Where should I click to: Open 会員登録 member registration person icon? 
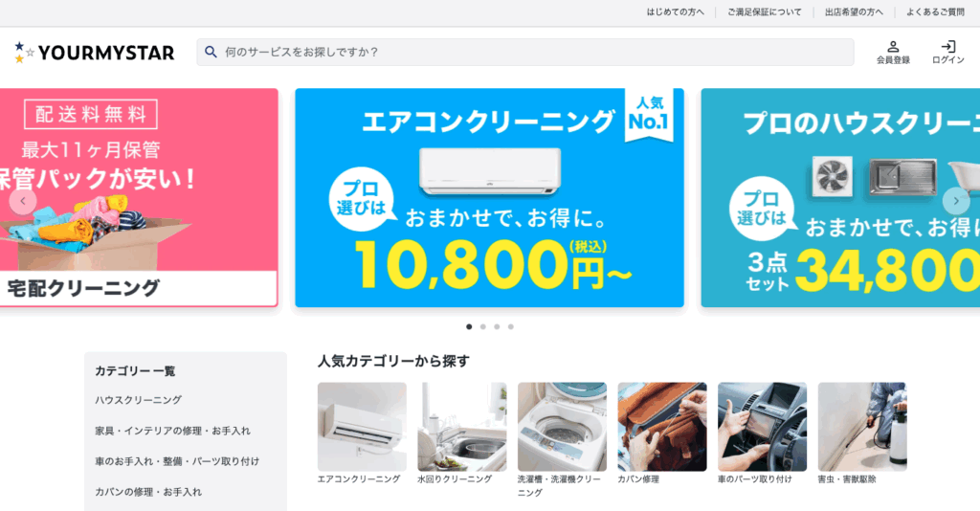893,47
